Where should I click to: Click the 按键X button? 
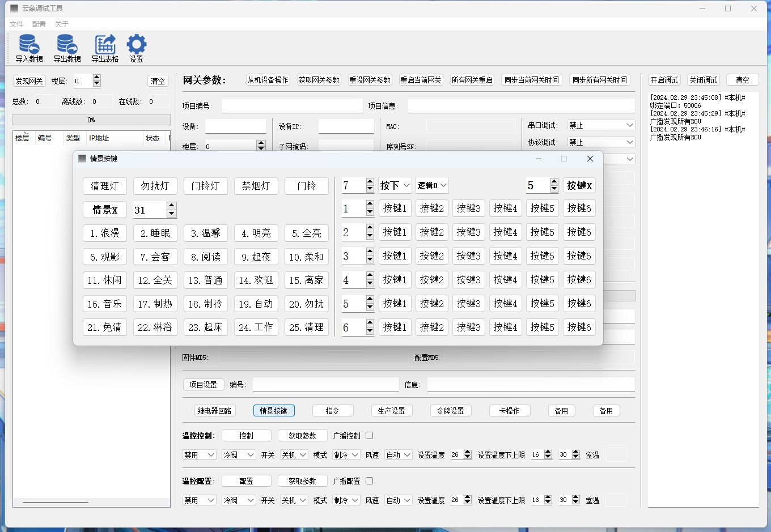[579, 185]
